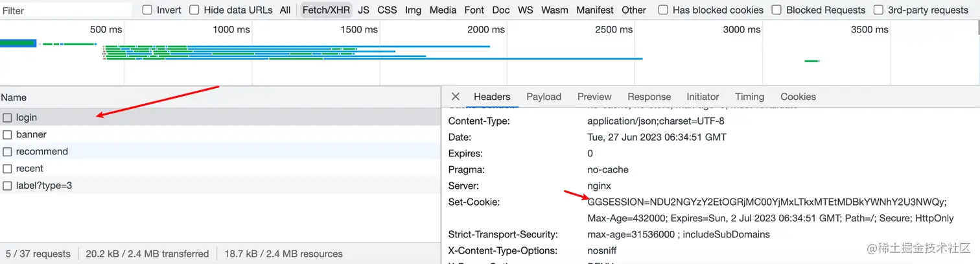Image resolution: width=980 pixels, height=264 pixels.
Task: Click the Name column header
Action: pyautogui.click(x=14, y=97)
